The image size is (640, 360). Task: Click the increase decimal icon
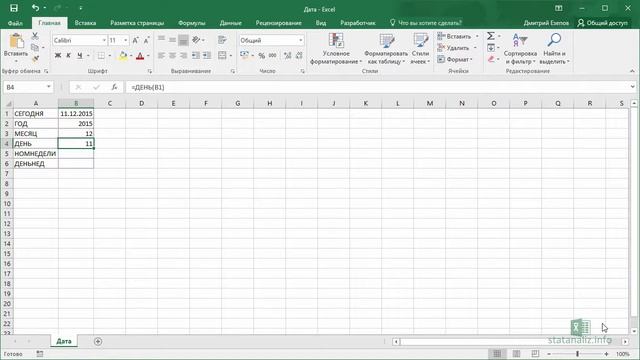tap(287, 56)
